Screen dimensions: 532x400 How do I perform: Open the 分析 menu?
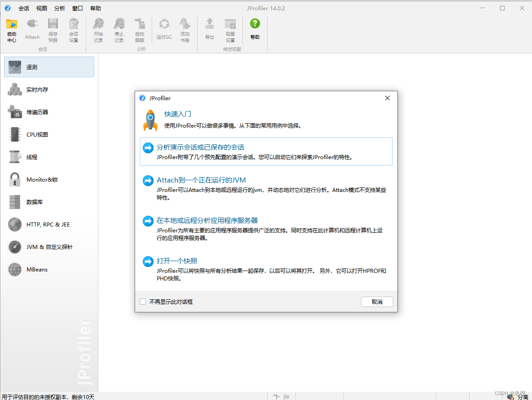click(60, 8)
